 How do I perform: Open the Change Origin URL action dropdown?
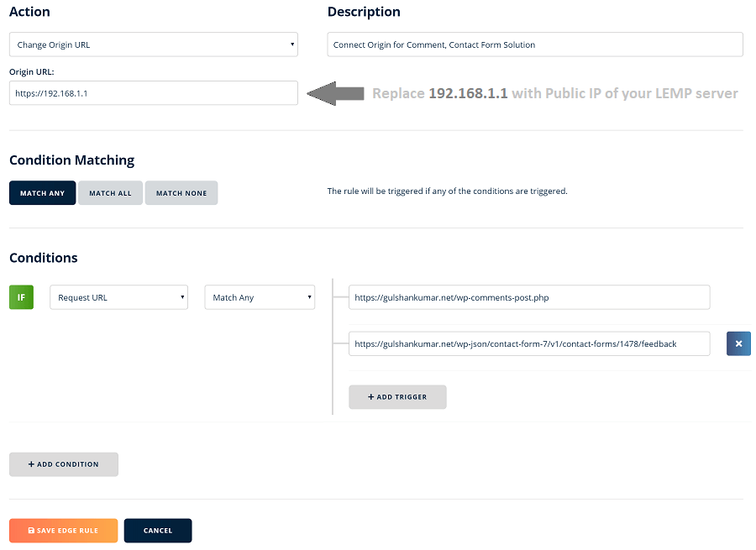coord(153,45)
